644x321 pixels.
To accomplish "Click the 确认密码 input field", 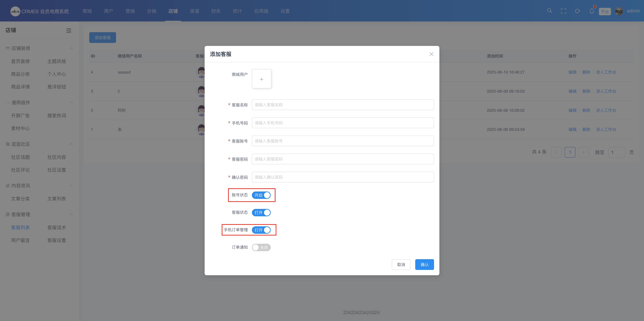I will tap(343, 177).
